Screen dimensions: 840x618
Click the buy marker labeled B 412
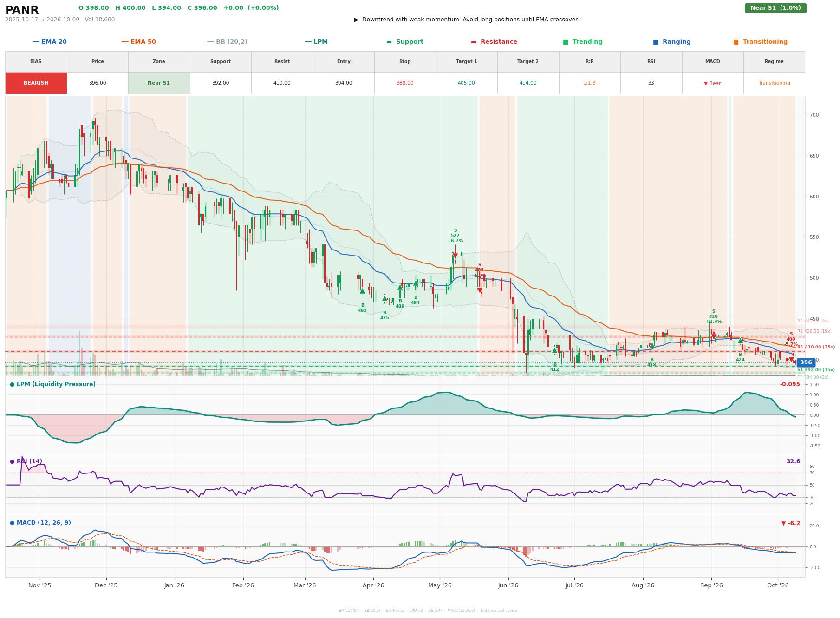[554, 350]
